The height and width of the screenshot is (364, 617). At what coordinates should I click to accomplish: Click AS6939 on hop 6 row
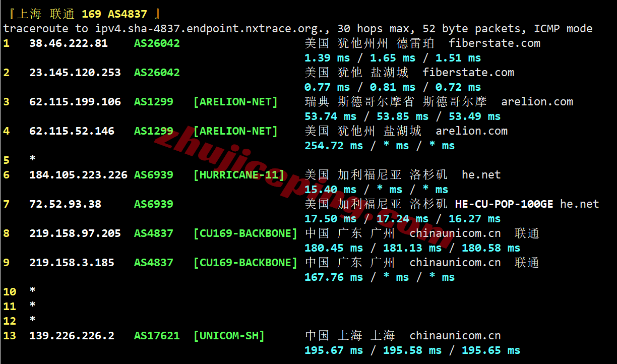(x=154, y=175)
